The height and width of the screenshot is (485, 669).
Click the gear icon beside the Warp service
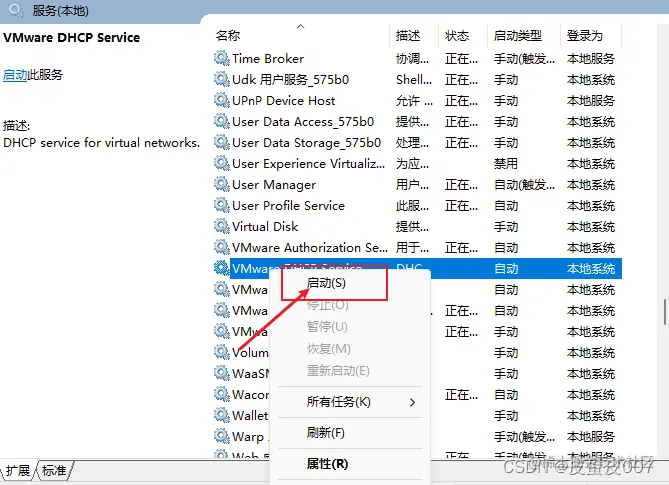point(221,436)
